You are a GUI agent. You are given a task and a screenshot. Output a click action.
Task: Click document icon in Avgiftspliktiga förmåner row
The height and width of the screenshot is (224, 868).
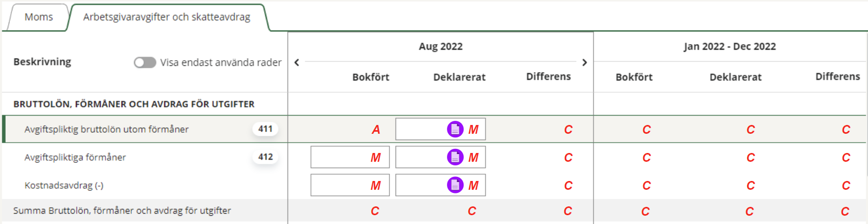coord(455,157)
